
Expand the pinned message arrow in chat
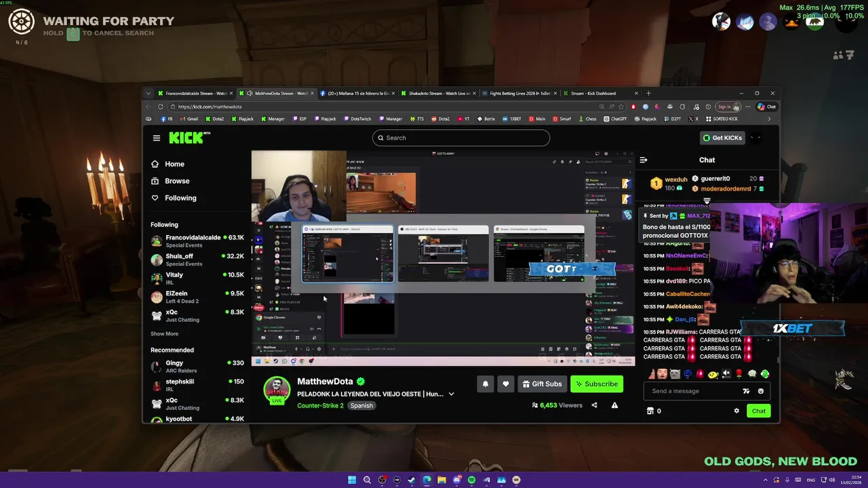point(707,201)
